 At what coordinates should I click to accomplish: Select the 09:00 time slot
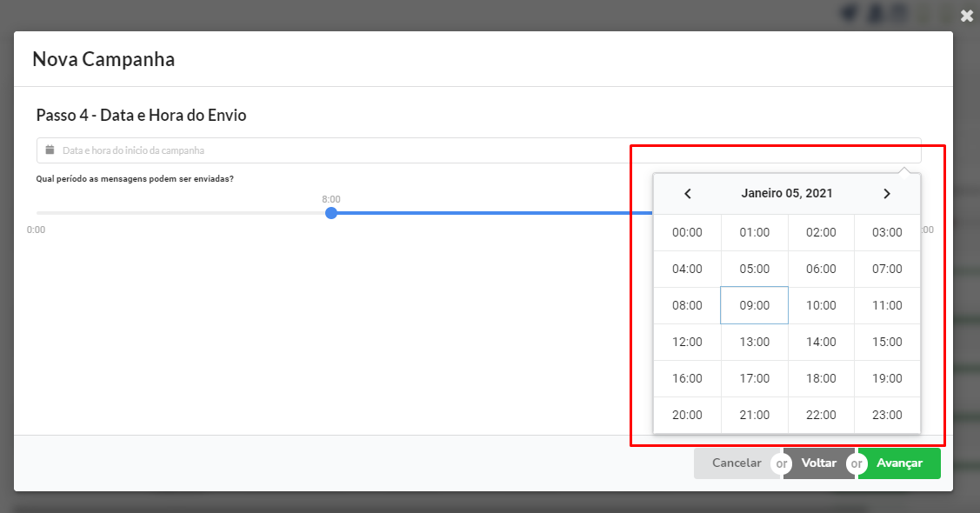pos(755,305)
